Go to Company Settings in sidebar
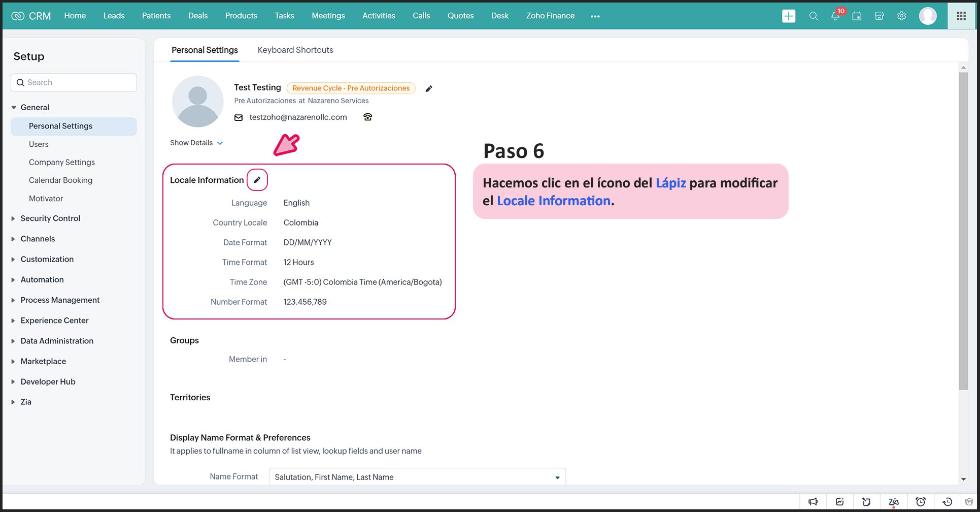 [61, 162]
